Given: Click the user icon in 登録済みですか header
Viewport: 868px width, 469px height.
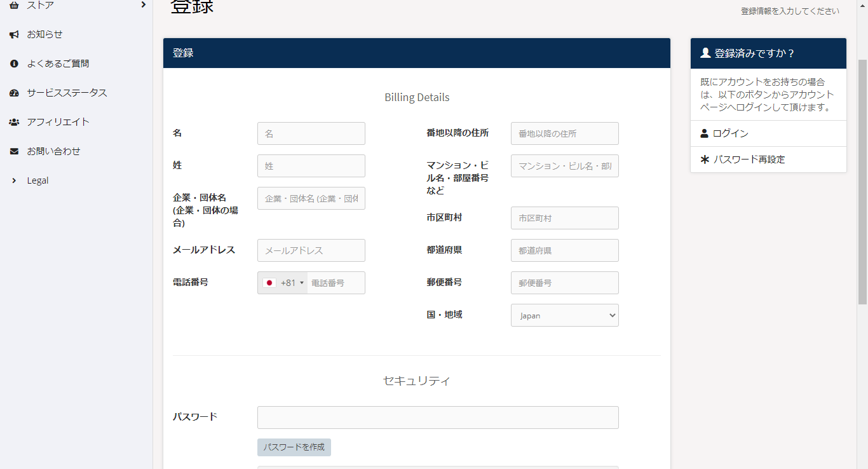Looking at the screenshot, I should point(705,53).
